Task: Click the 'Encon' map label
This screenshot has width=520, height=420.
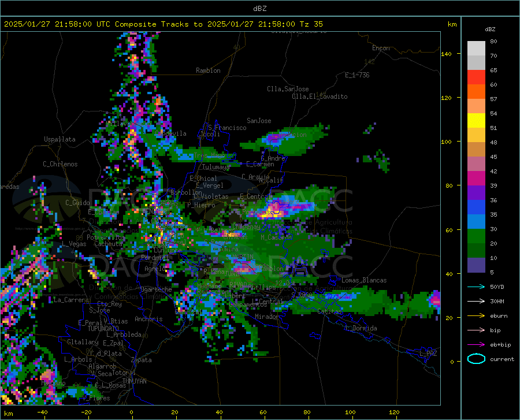Action: point(381,48)
